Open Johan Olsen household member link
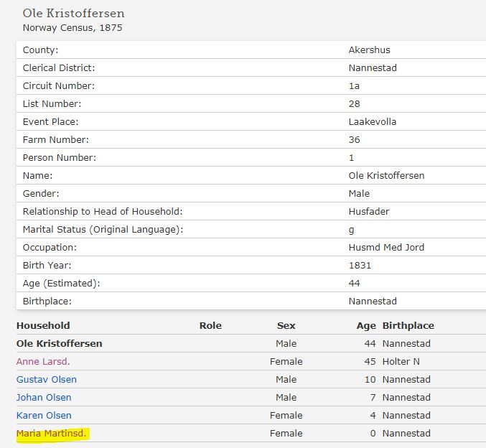Screen dimensions: 486x448 pyautogui.click(x=44, y=398)
